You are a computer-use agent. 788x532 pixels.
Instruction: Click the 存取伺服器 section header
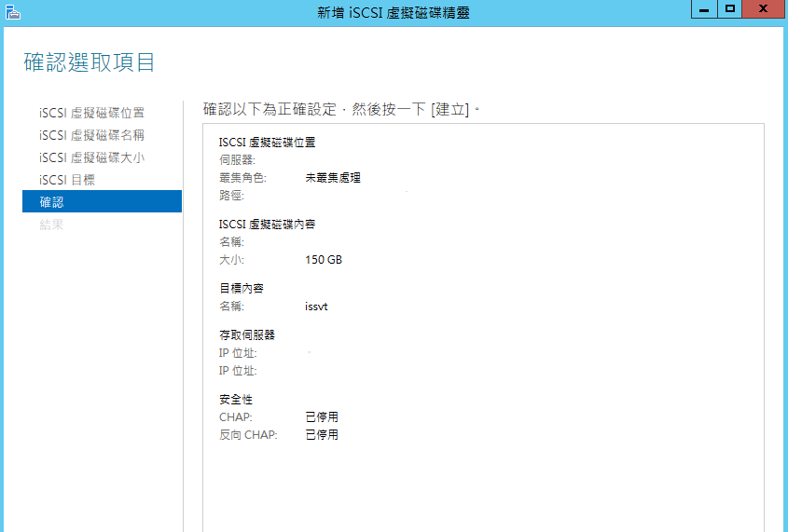pos(247,335)
